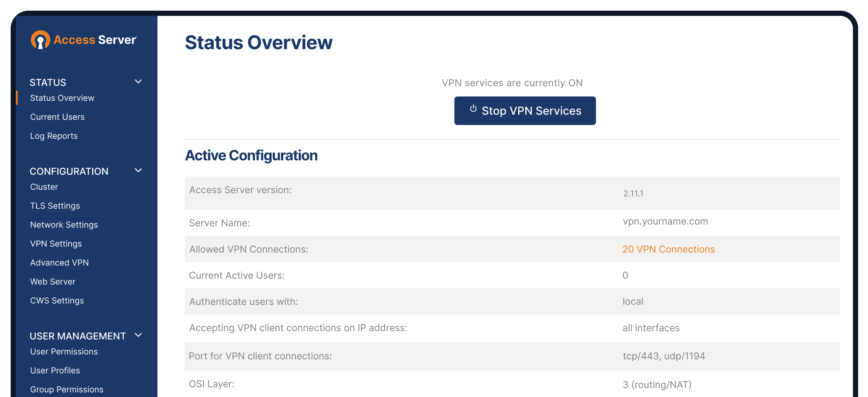This screenshot has width=868, height=397.
Task: Open Network Settings
Action: click(64, 225)
